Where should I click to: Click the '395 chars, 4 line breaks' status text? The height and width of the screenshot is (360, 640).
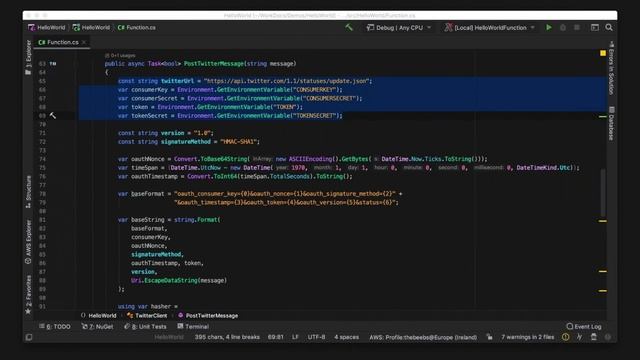tap(227, 337)
